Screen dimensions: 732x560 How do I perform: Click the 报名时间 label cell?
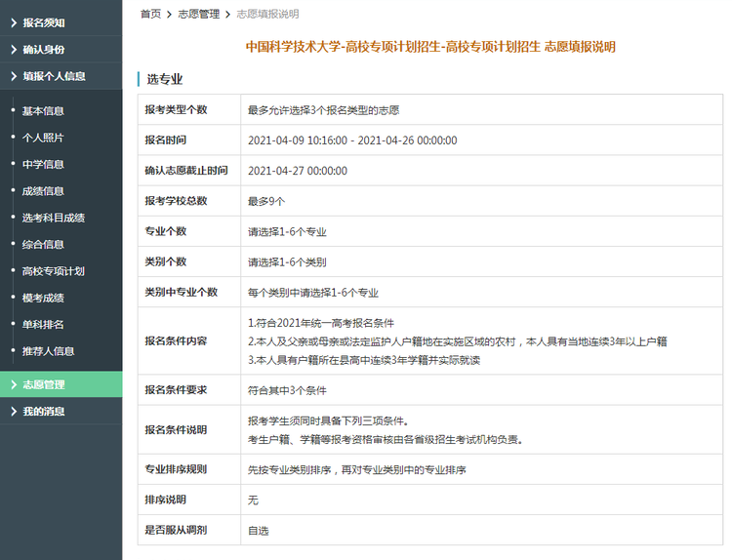(189, 140)
